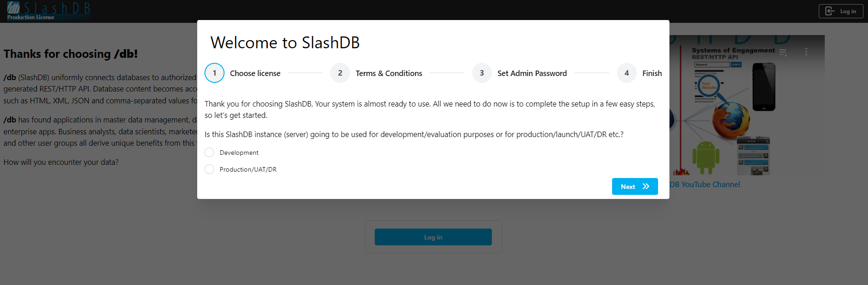
Task: Click the step 3 circle indicator
Action: point(482,73)
